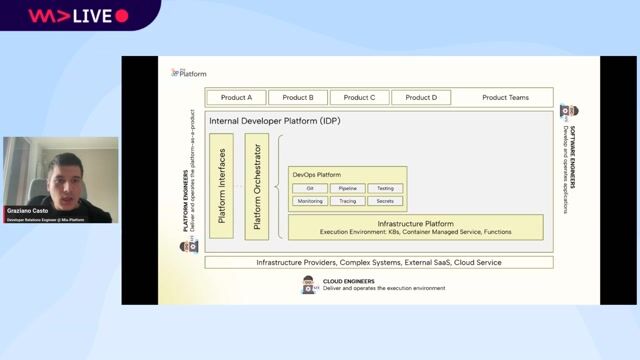
Task: Click the Secrets box
Action: 385,201
